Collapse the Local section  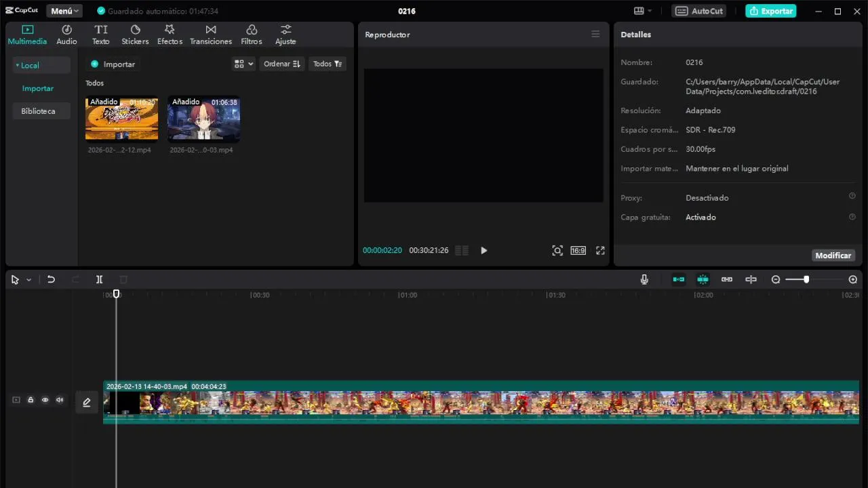pos(41,65)
